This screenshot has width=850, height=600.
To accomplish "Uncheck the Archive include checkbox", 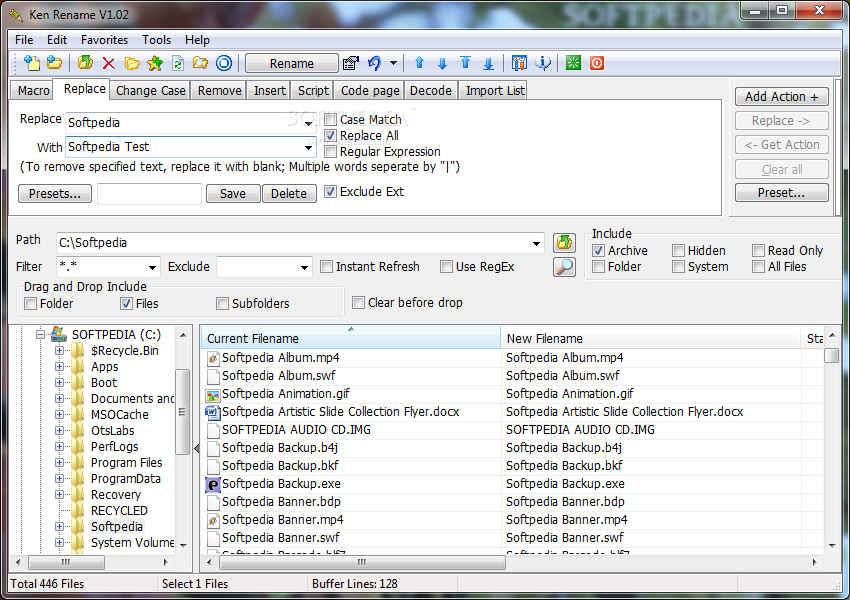I will (598, 250).
